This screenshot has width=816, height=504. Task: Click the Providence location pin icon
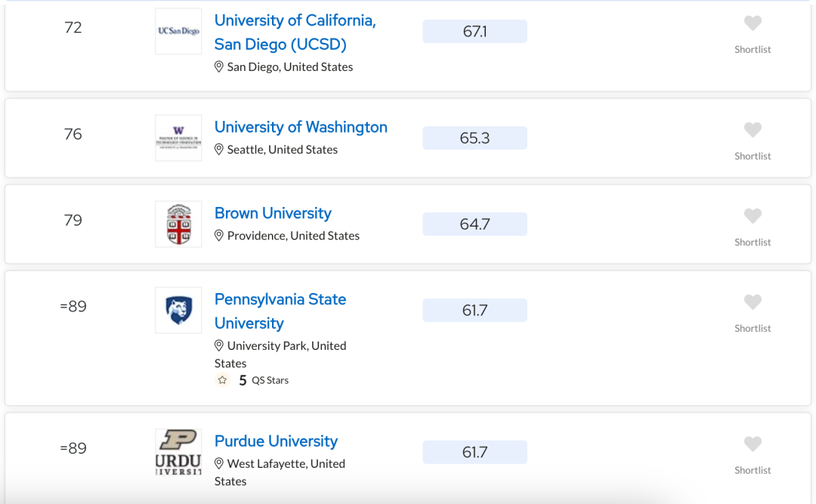click(219, 235)
